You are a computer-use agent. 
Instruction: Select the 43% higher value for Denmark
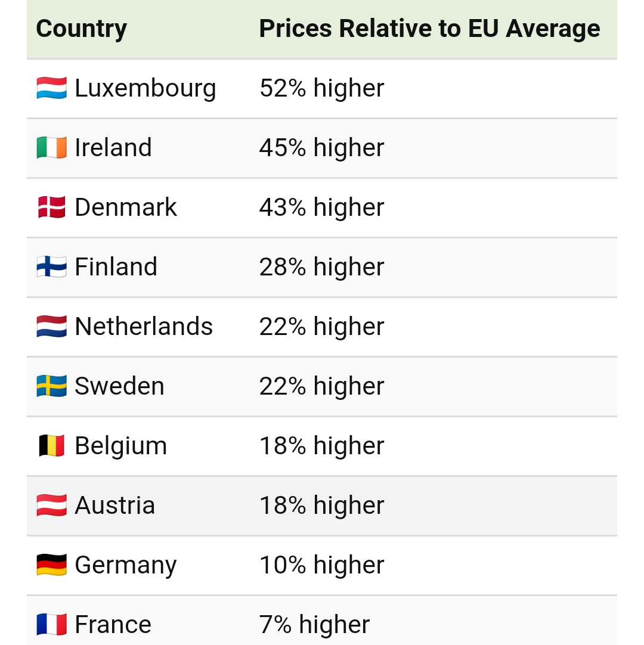click(x=321, y=207)
